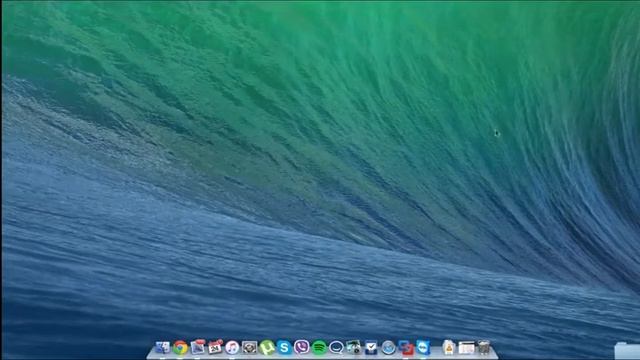This screenshot has width=640, height=360.
Task: Open the blue speech-bubble chat app
Action: point(336,347)
